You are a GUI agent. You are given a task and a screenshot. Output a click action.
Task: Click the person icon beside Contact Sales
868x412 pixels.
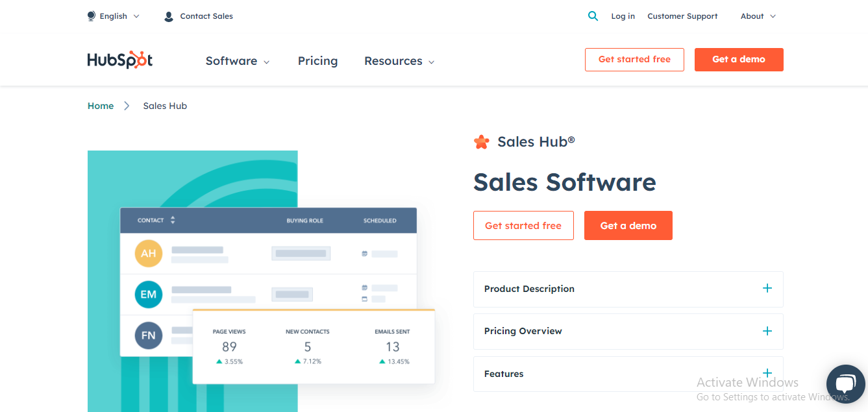tap(169, 16)
